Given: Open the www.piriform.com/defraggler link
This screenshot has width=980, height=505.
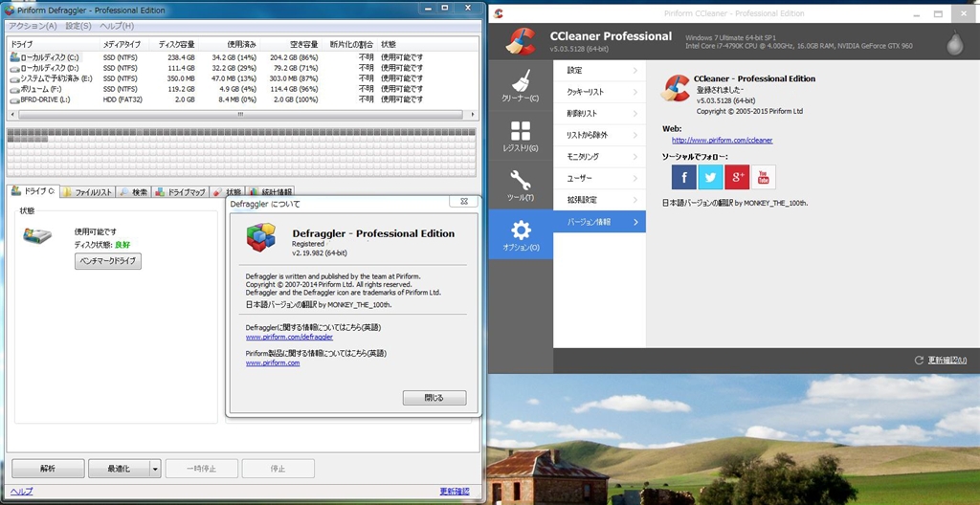Looking at the screenshot, I should click(x=289, y=337).
